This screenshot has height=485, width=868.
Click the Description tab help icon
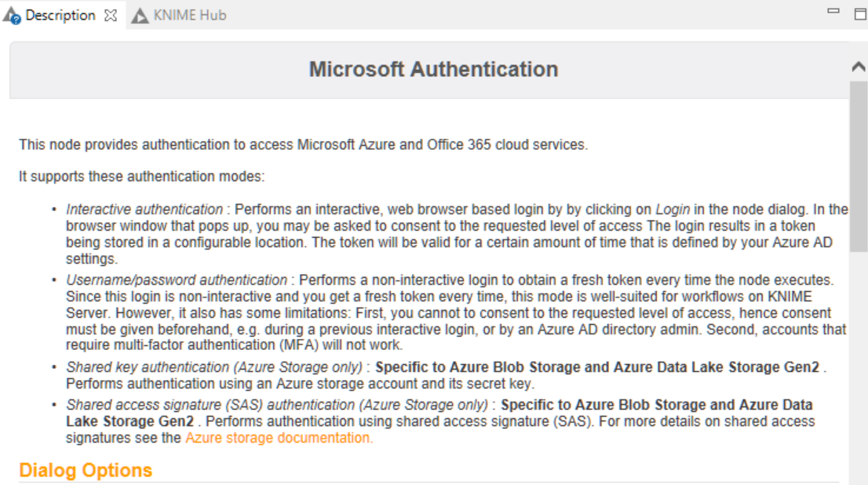(x=12, y=16)
